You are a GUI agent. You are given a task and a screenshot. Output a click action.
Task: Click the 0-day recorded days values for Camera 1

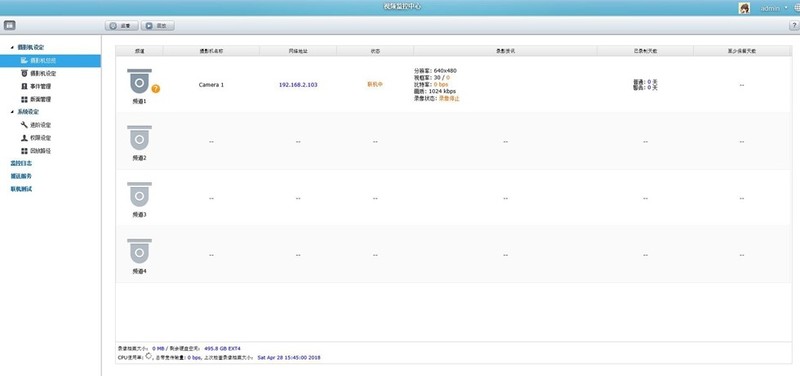pyautogui.click(x=645, y=85)
